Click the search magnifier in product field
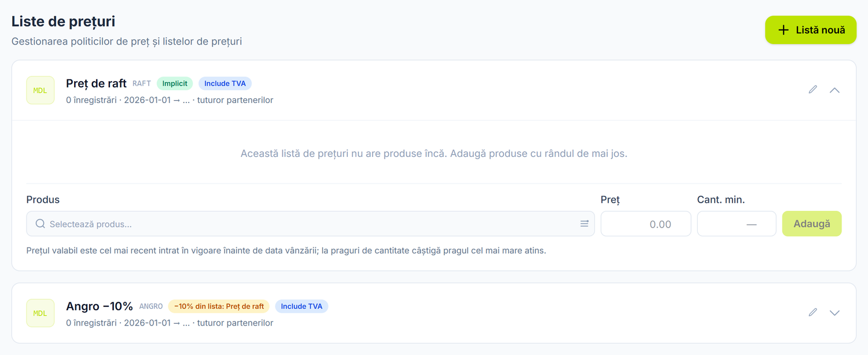This screenshot has height=355, width=868. [x=41, y=224]
